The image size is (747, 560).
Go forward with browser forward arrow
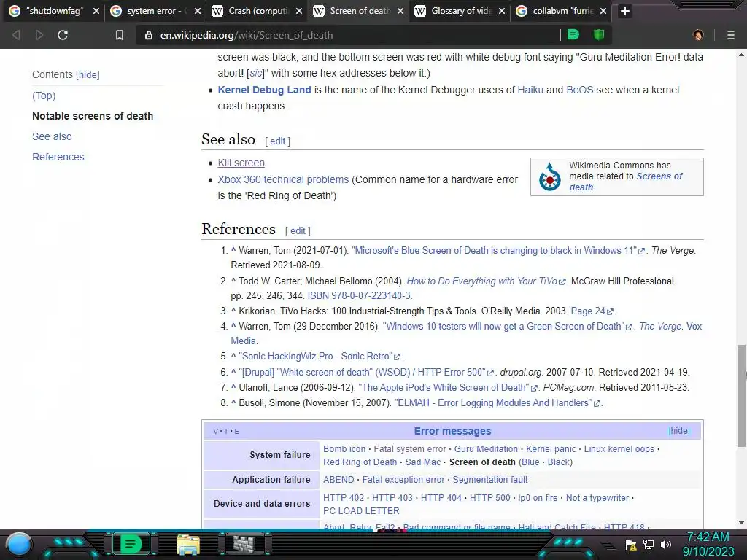(39, 35)
